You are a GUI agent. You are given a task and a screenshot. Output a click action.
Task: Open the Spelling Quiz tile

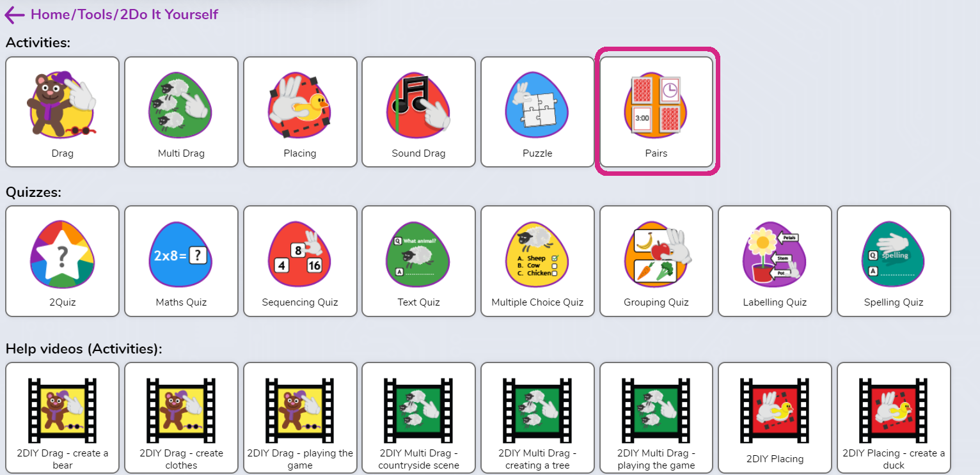(894, 261)
